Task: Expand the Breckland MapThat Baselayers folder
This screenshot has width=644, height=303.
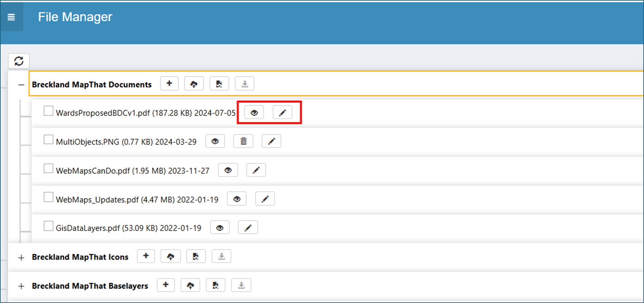Action: point(21,286)
